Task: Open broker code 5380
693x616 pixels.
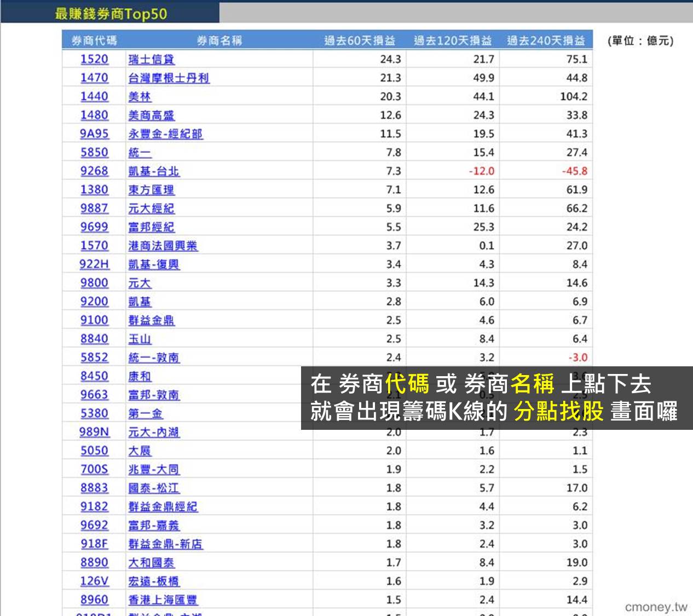Action: [x=94, y=413]
